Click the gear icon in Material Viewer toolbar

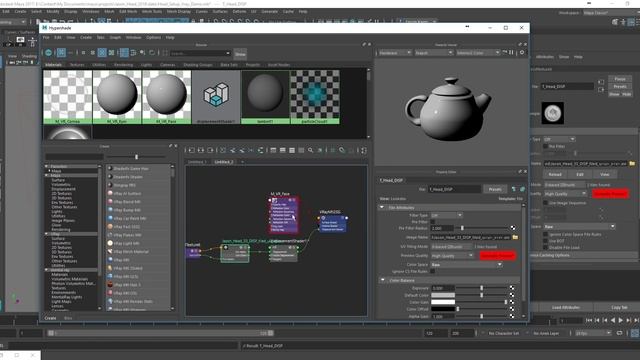coord(522,52)
